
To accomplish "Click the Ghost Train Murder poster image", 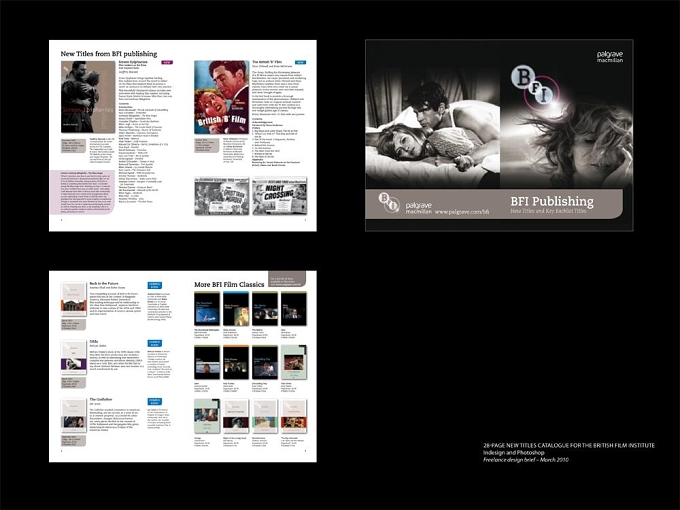I will click(222, 196).
